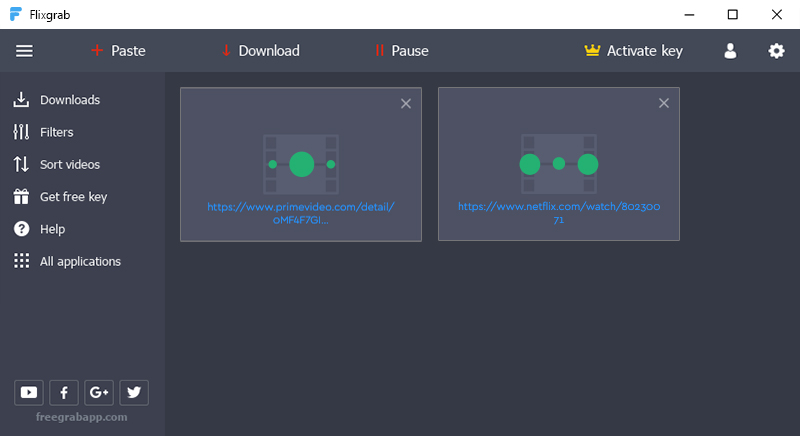The height and width of the screenshot is (436, 800).
Task: Open All applications in sidebar
Action: pyautogui.click(x=83, y=261)
